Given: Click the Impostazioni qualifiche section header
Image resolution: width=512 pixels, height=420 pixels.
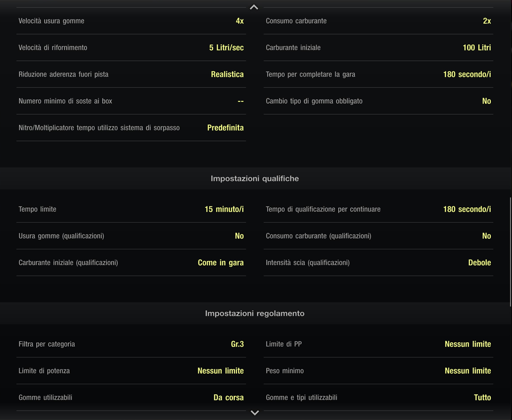Looking at the screenshot, I should (x=255, y=178).
